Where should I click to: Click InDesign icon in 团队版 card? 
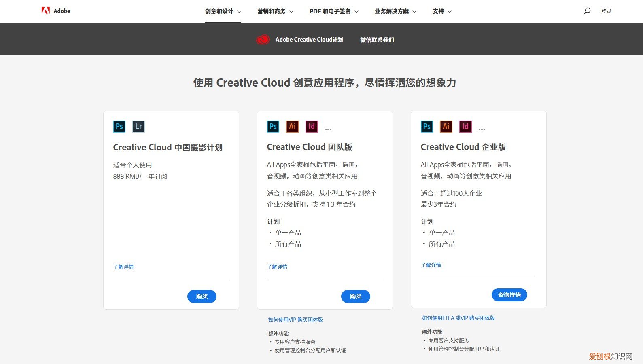[312, 127]
